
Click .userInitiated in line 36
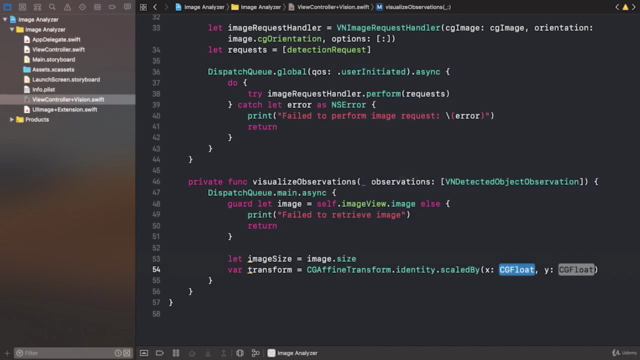click(371, 72)
